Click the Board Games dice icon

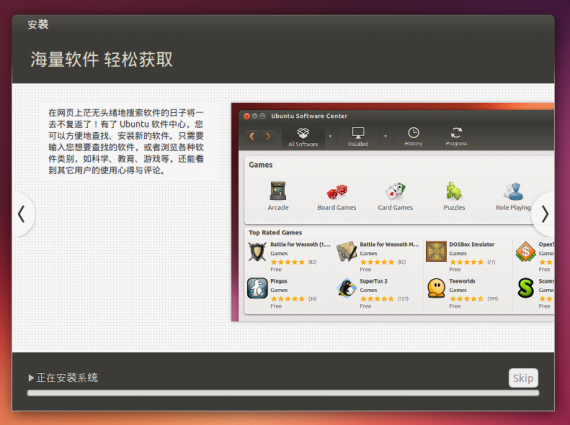[x=337, y=192]
